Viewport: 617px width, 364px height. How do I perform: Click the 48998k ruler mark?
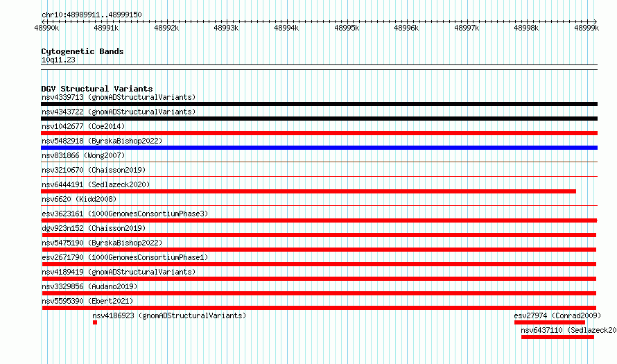pos(526,28)
